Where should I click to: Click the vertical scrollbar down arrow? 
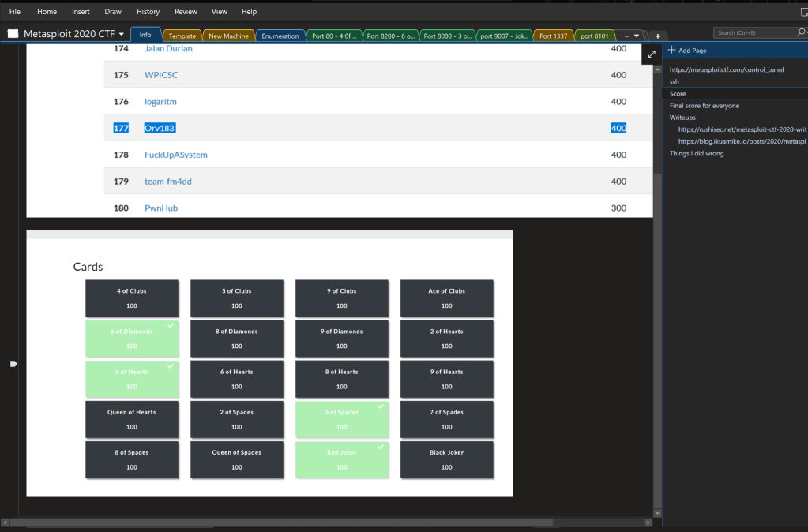pyautogui.click(x=657, y=512)
